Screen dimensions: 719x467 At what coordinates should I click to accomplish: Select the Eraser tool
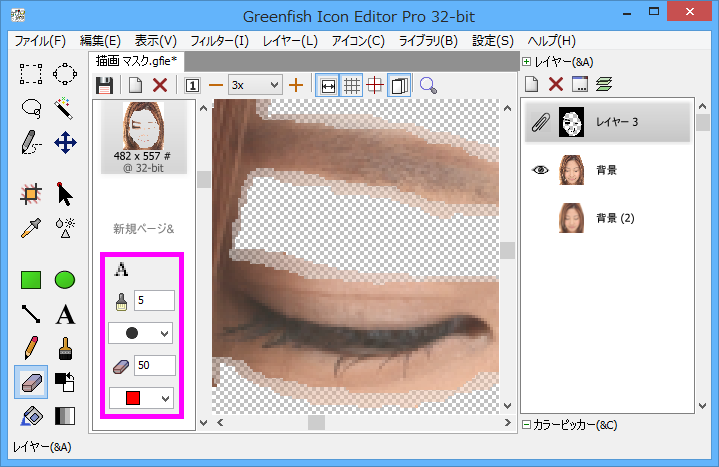tap(31, 381)
